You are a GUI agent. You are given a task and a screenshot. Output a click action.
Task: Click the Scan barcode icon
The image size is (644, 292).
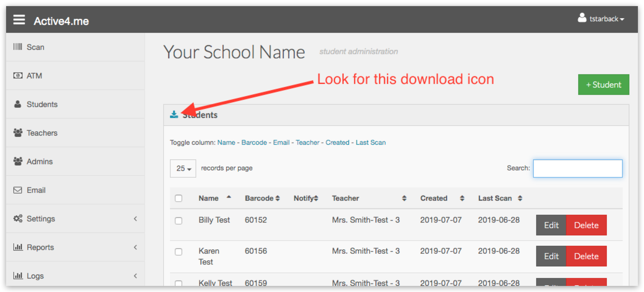tap(18, 47)
